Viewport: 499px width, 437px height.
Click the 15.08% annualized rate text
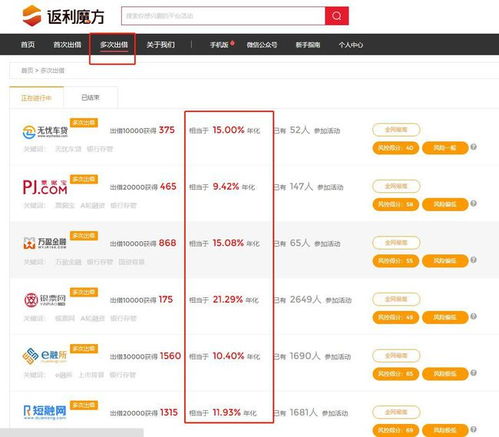[228, 243]
